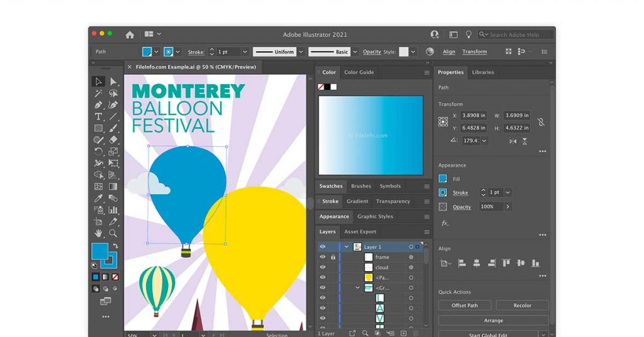This screenshot has width=644, height=337.
Task: Collapse the Layer 1 disclosure arrow
Action: 346,247
